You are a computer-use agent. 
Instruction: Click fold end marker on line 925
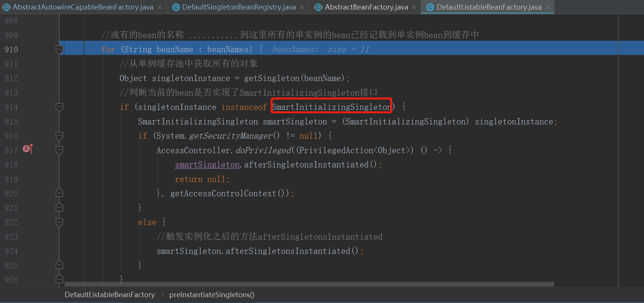59,265
